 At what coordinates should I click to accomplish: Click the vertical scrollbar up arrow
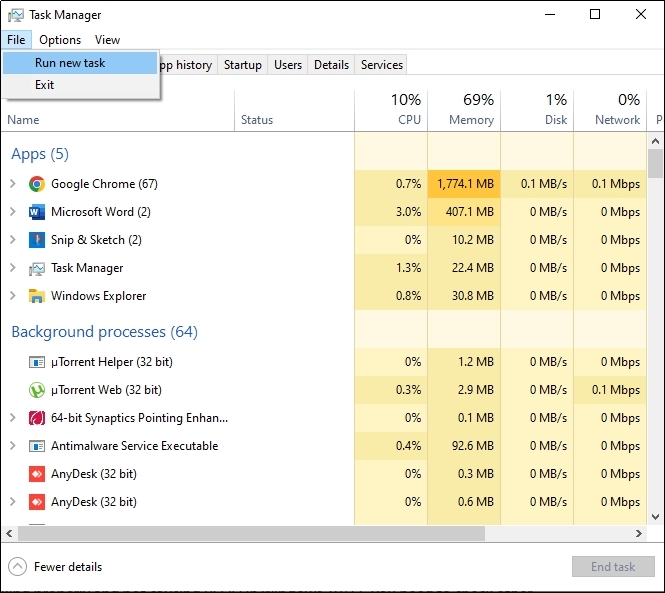pos(655,141)
